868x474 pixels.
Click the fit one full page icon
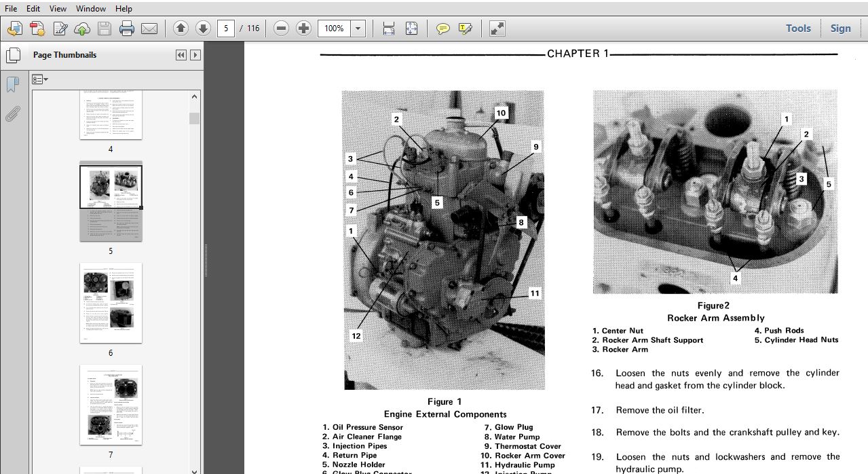click(x=411, y=29)
